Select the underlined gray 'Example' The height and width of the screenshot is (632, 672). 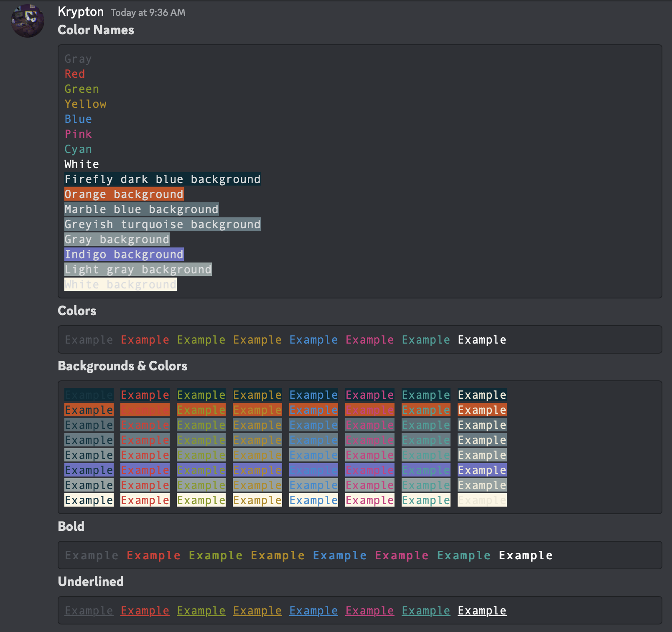point(89,611)
